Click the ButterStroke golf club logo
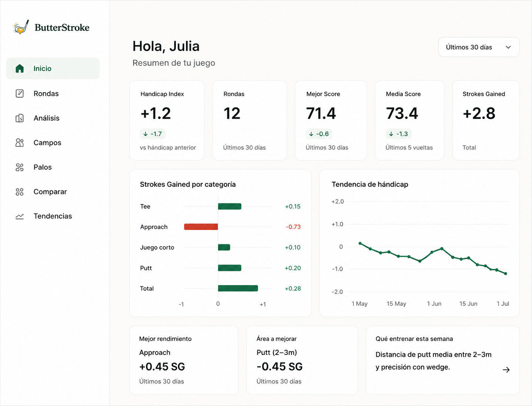 (21, 27)
